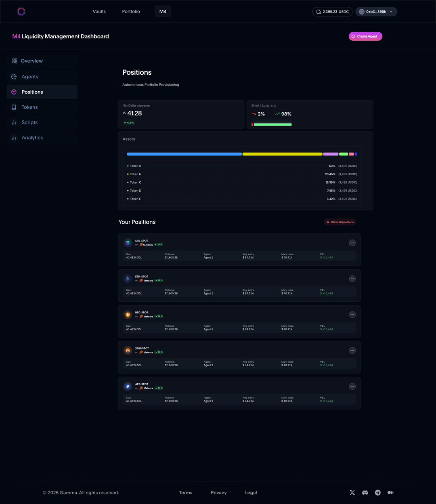436x504 pixels.
Task: Open the Terms footer link
Action: [x=186, y=493]
